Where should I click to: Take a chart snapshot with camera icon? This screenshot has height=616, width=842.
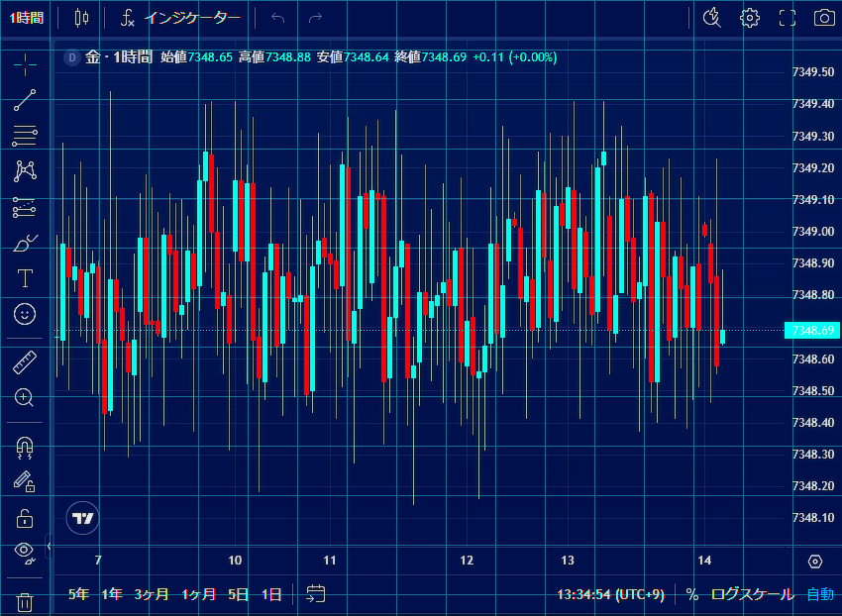point(824,18)
